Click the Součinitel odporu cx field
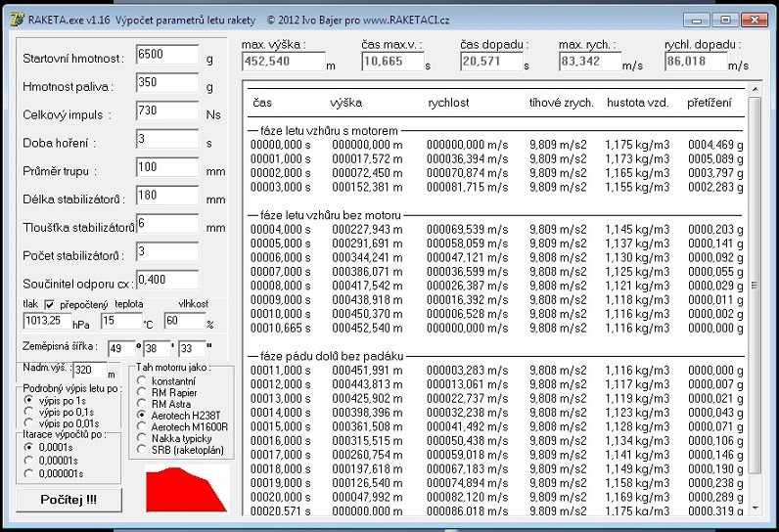 point(167,281)
